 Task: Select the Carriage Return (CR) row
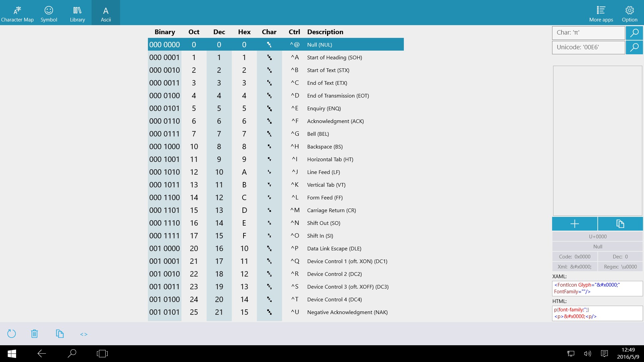coord(275,210)
